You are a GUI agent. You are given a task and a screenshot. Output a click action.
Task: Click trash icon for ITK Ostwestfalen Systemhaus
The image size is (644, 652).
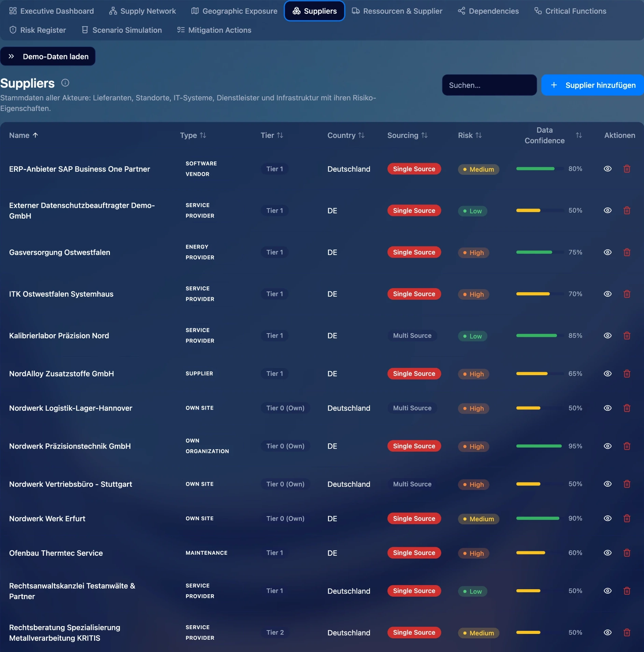coord(627,294)
